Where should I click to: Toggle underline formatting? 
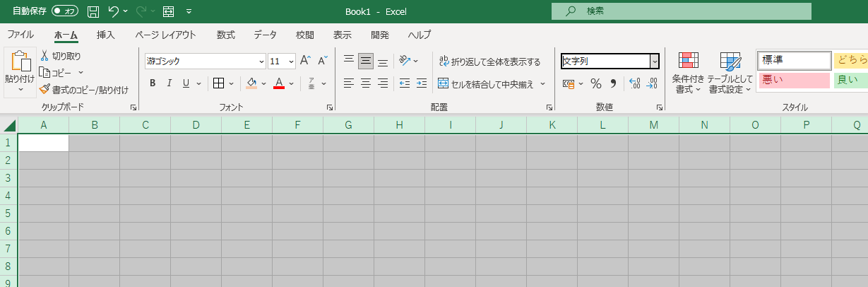point(186,83)
